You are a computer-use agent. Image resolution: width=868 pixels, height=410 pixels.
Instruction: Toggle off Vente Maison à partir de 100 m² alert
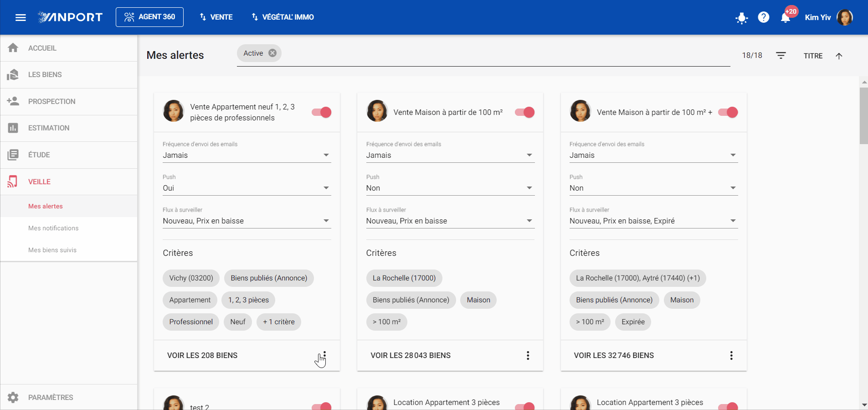point(525,112)
